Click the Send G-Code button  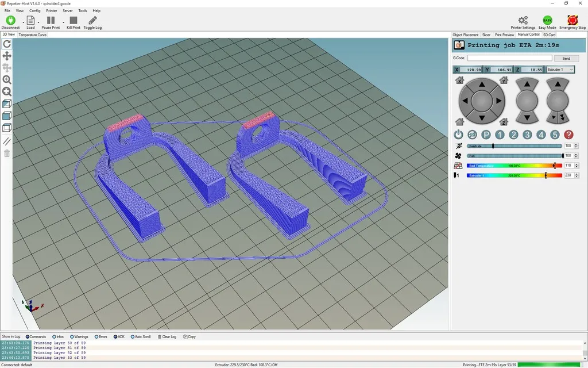pos(566,58)
